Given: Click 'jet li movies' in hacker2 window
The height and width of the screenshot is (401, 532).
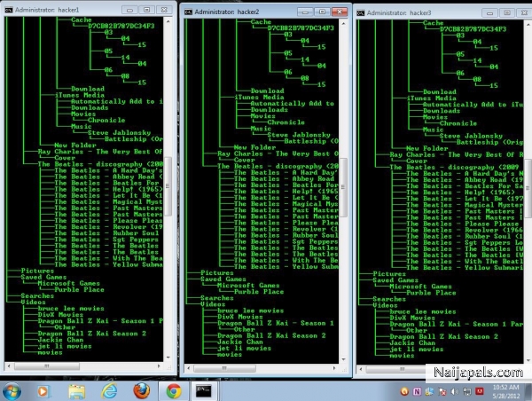Looking at the screenshot, I should pyautogui.click(x=245, y=349).
